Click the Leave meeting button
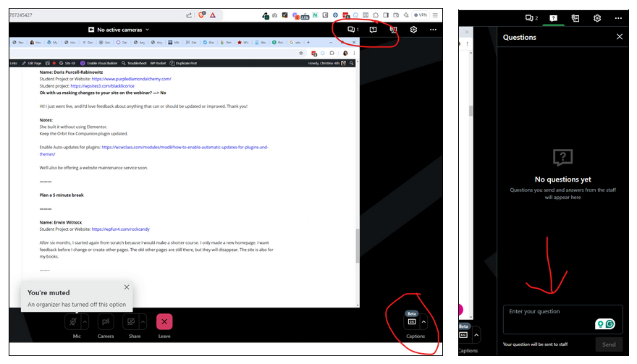Viewport: 637px width, 364px height. pyautogui.click(x=164, y=321)
